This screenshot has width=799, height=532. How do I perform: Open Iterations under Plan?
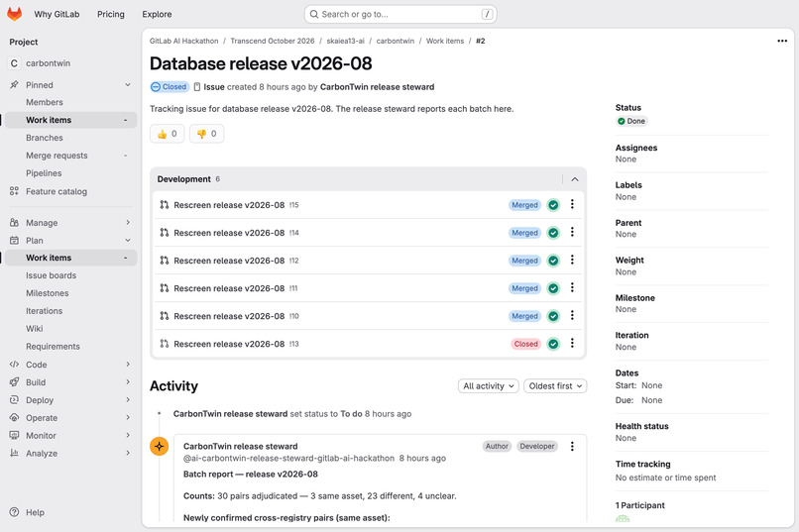pyautogui.click(x=45, y=311)
